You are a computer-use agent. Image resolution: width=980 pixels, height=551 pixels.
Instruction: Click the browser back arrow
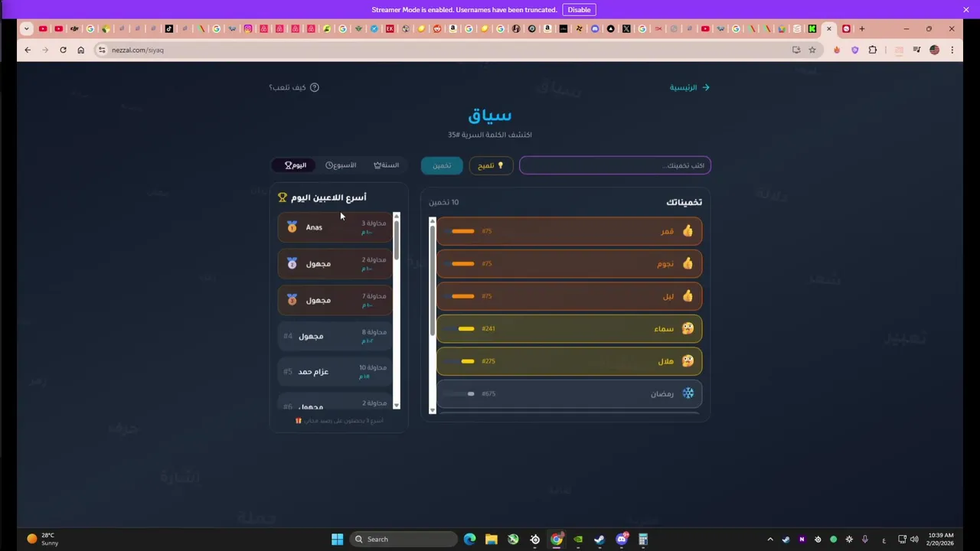click(x=28, y=50)
